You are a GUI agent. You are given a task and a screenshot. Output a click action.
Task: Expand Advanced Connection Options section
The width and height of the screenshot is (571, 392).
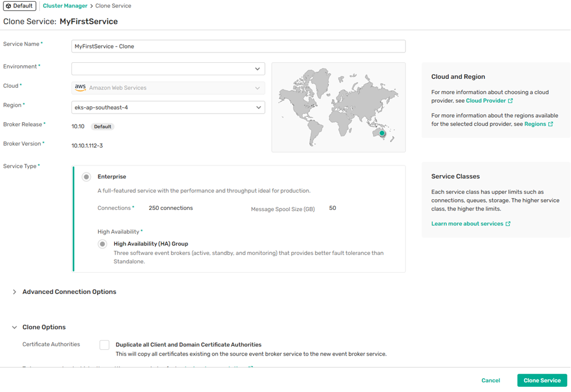tap(14, 292)
